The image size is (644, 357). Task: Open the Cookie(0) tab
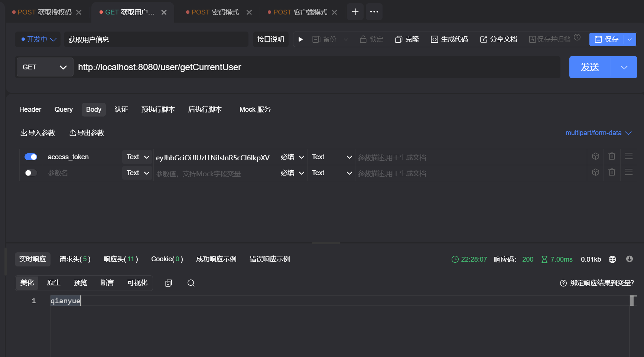[167, 259]
